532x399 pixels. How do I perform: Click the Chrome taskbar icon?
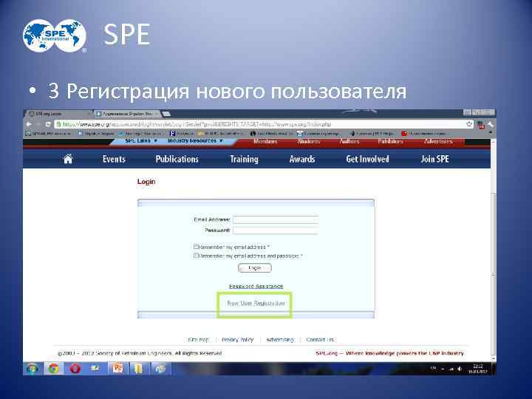pyautogui.click(x=54, y=369)
